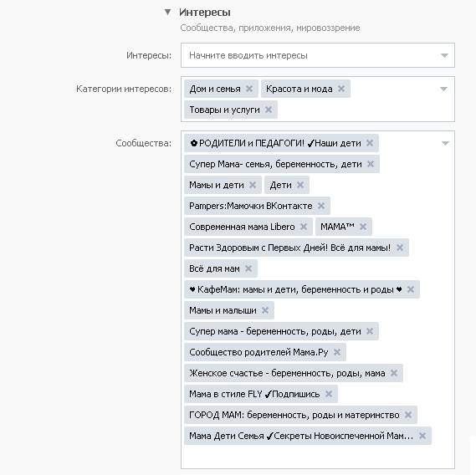Click the 'Интересы' section heading
Image resolution: width=476 pixels, height=475 pixels.
(x=205, y=13)
